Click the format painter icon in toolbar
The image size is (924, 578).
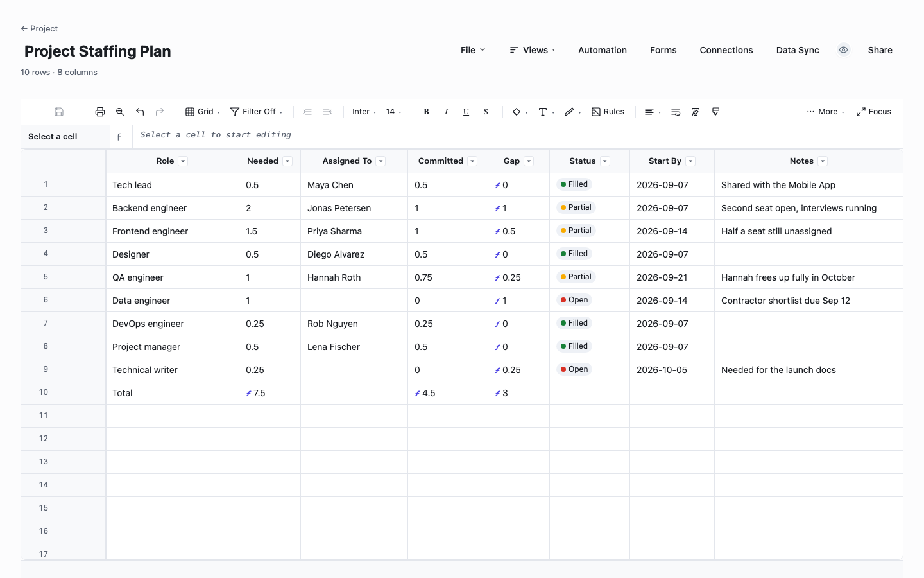tap(715, 112)
